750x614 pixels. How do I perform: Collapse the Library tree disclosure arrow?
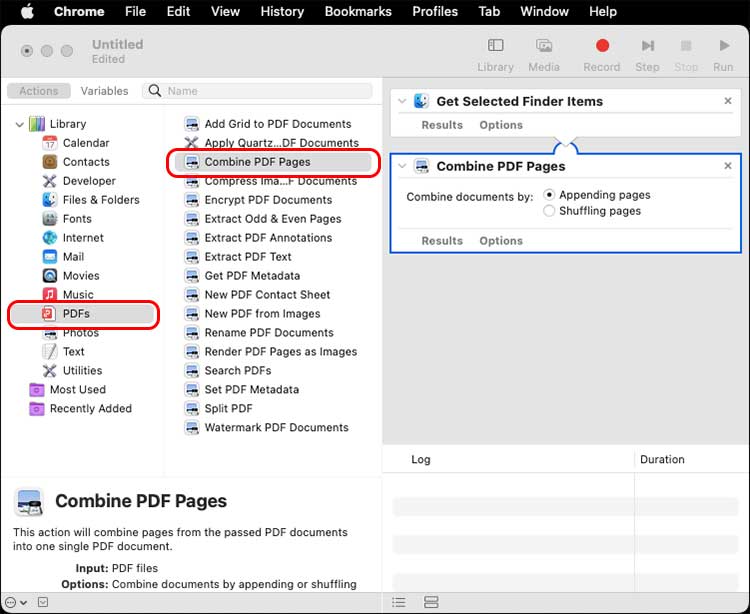20,125
